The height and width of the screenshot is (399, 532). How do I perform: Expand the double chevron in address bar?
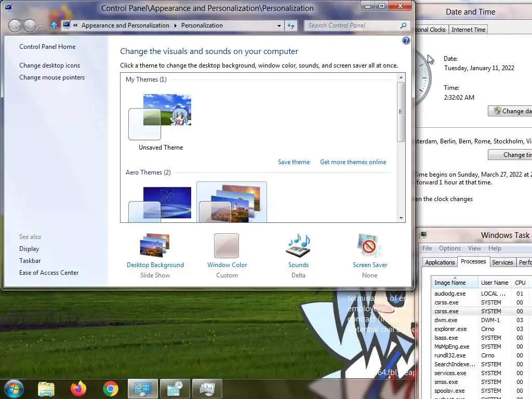click(x=75, y=25)
